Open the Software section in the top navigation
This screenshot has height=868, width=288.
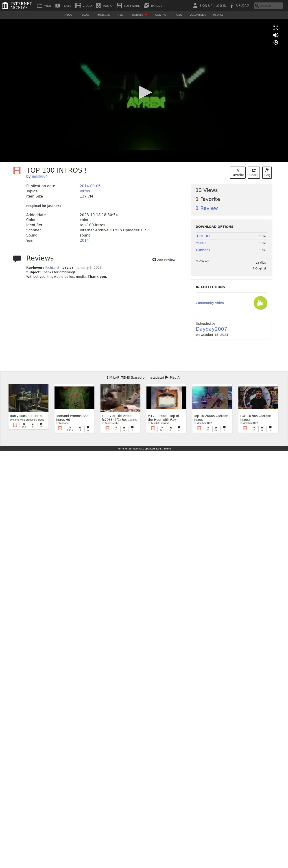tap(128, 6)
